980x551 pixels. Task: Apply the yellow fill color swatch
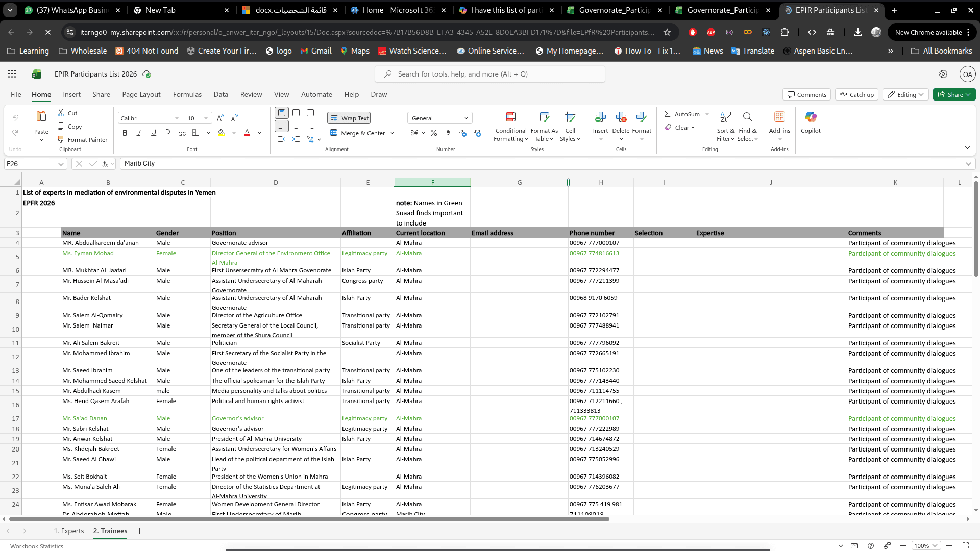pyautogui.click(x=221, y=133)
